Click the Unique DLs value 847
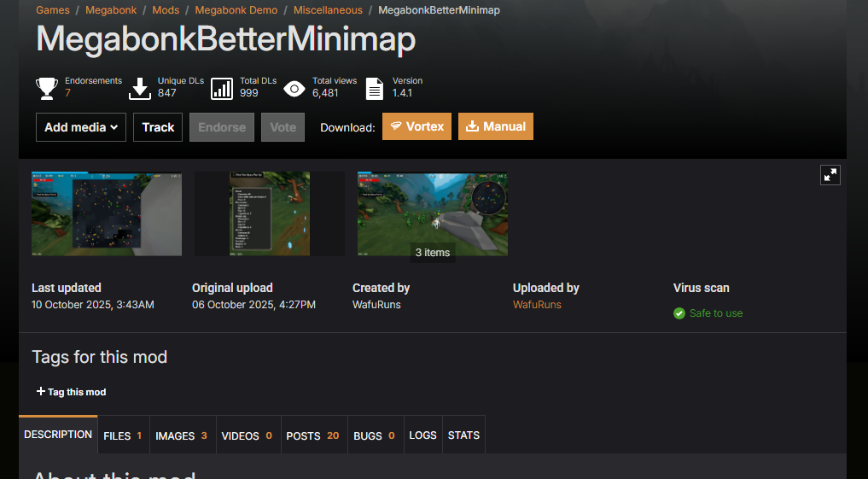Screen dimensions: 868x479 [166, 93]
